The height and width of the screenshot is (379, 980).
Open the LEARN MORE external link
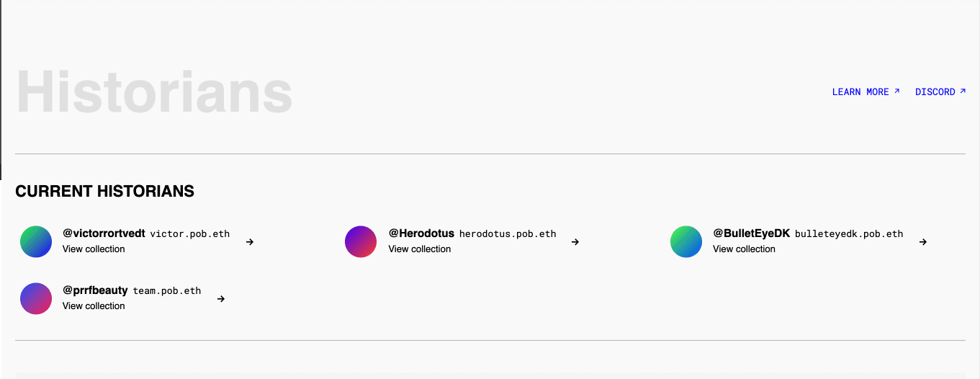[866, 92]
